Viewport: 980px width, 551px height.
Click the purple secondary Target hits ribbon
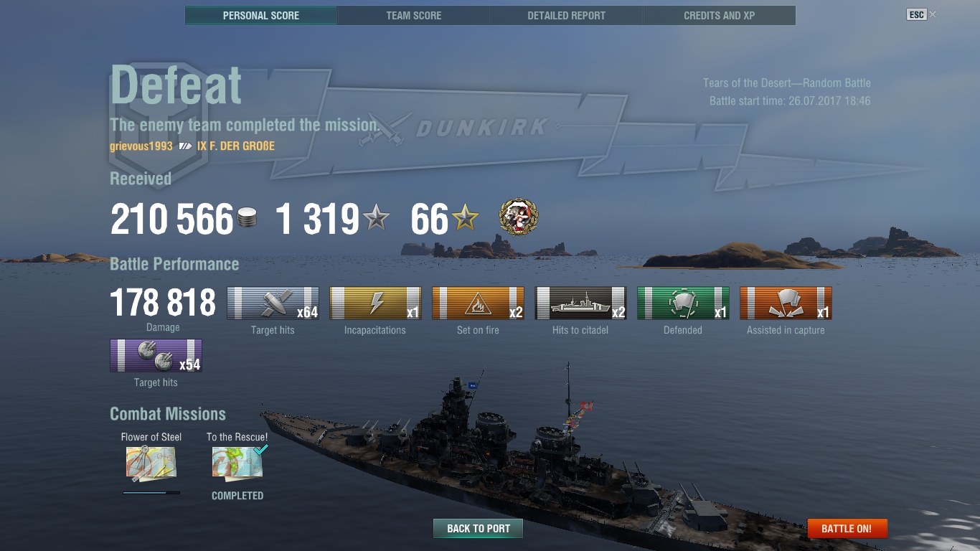(156, 355)
